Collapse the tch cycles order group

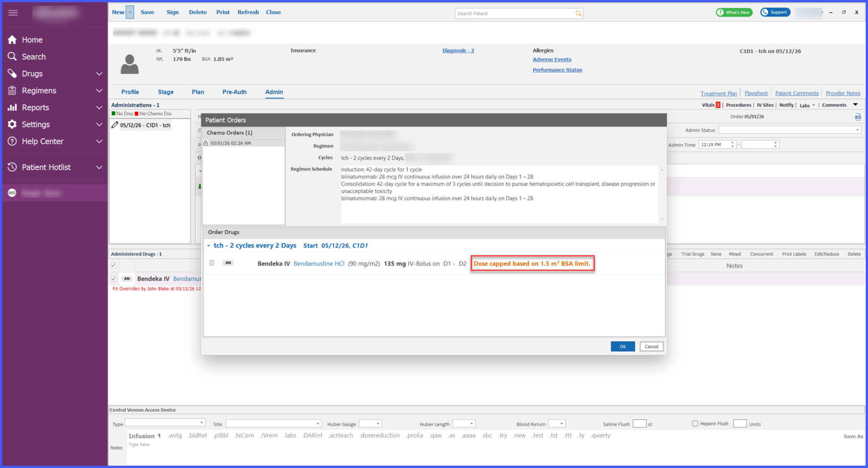[209, 246]
